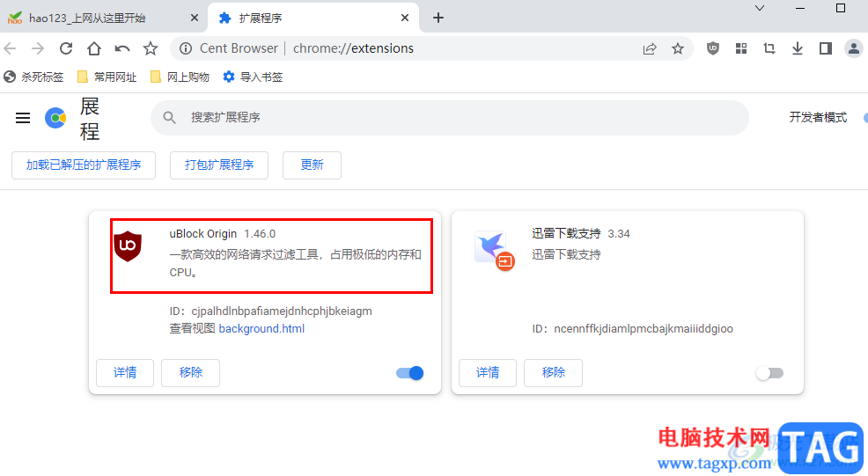The image size is (868, 476).
Task: Open downloads via the download arrow icon
Action: (x=798, y=48)
